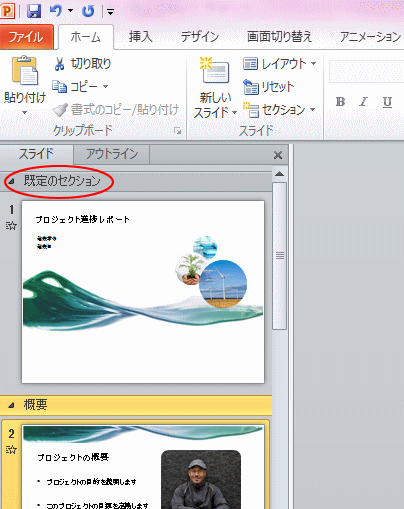This screenshot has height=509, width=404.
Task: Open the コピー dropdown arrow
Action: pos(106,87)
